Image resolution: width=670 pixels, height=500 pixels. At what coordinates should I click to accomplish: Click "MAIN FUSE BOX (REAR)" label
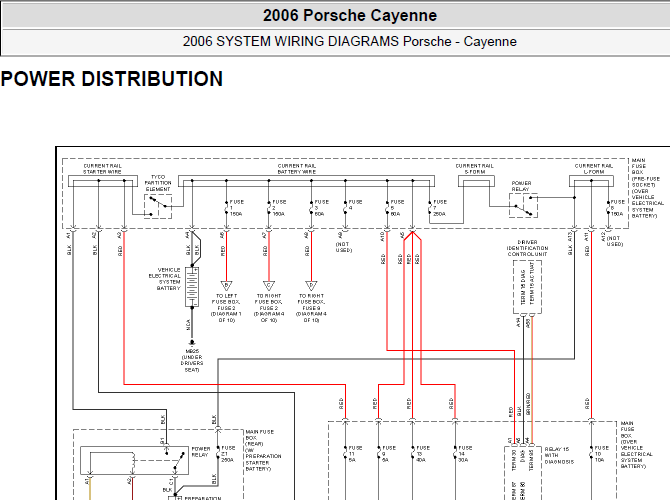pos(263,450)
